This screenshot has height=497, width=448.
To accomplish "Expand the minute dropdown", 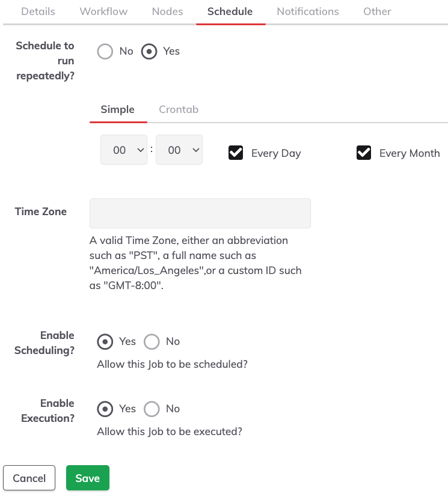I will pos(179,150).
